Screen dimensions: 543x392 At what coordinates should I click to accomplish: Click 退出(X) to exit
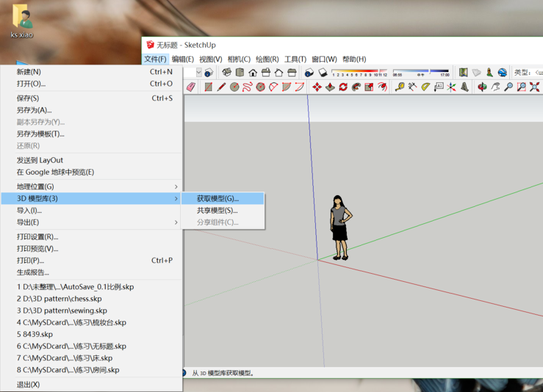91,385
